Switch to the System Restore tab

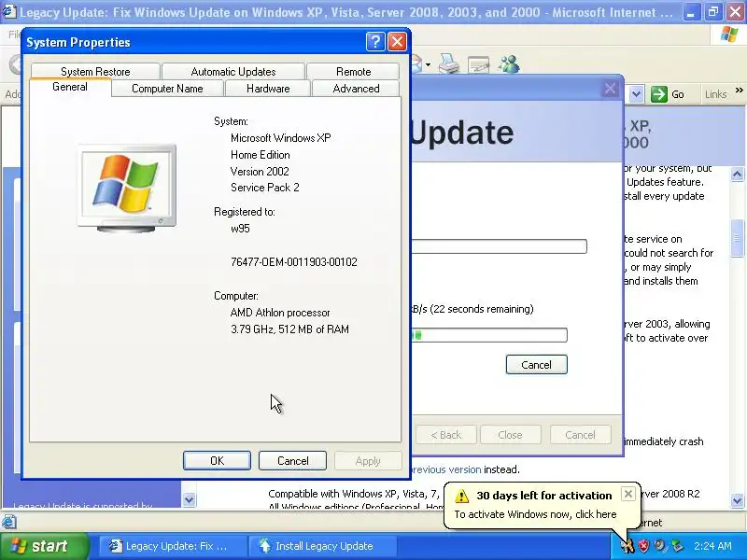(95, 72)
